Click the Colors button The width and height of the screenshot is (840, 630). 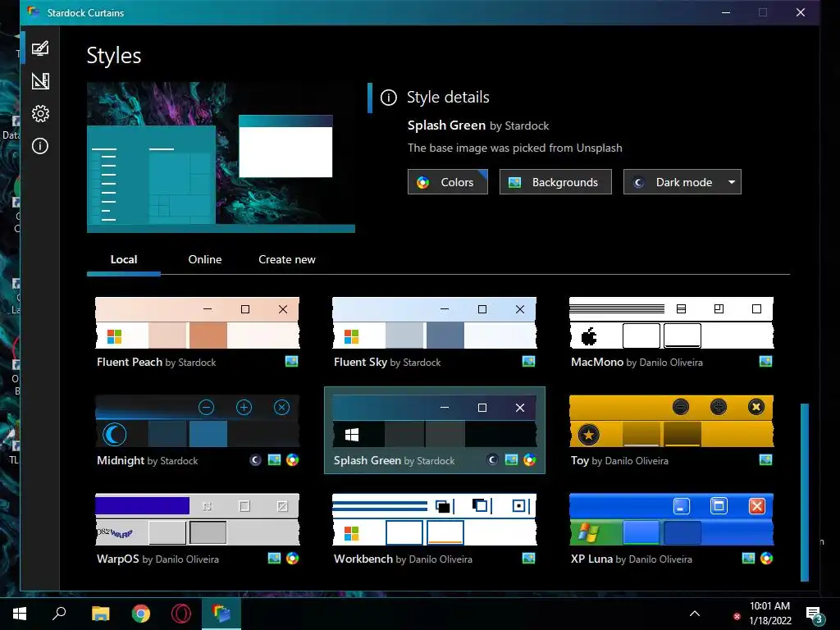click(448, 182)
